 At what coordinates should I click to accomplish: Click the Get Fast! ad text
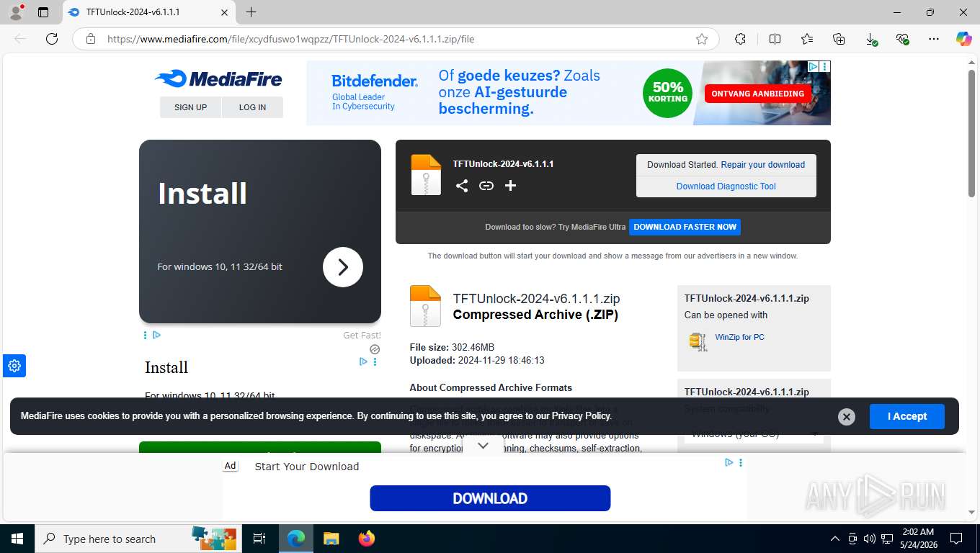click(362, 335)
